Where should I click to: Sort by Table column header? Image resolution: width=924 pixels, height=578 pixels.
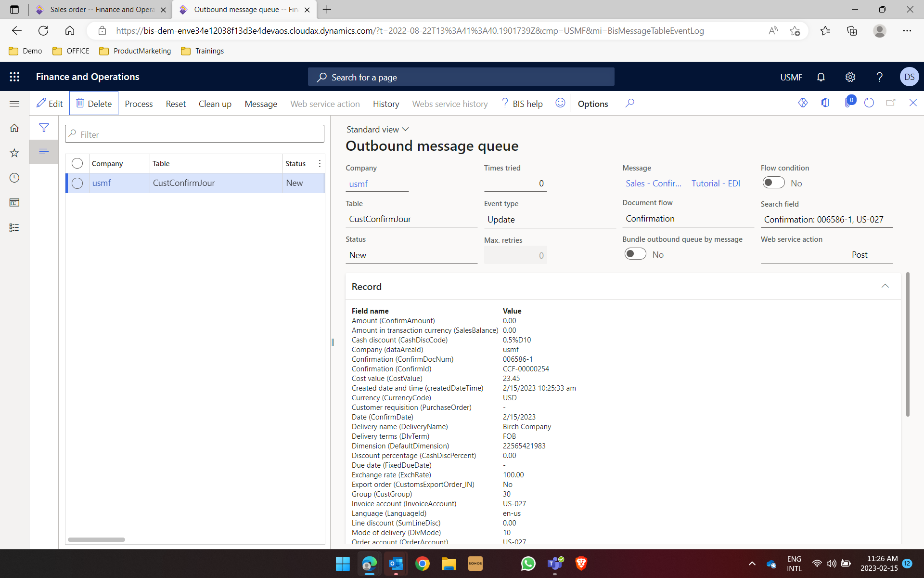216,164
